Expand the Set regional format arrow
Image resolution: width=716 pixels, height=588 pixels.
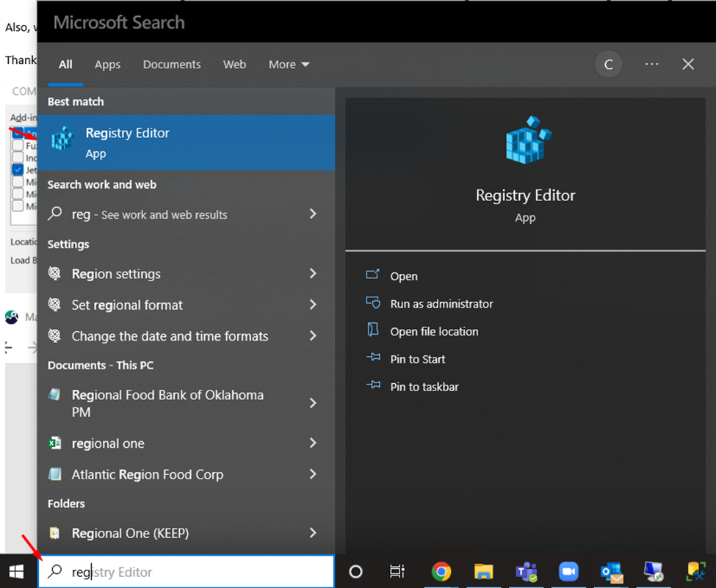pos(313,305)
